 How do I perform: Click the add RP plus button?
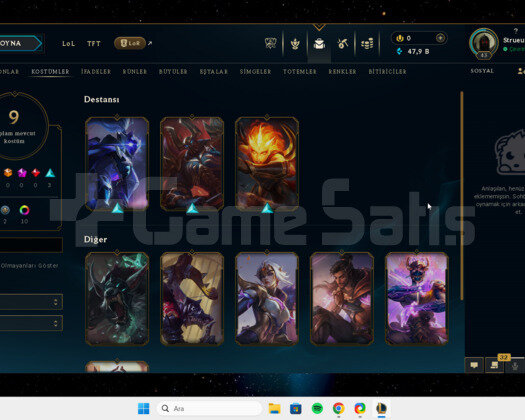pos(441,38)
